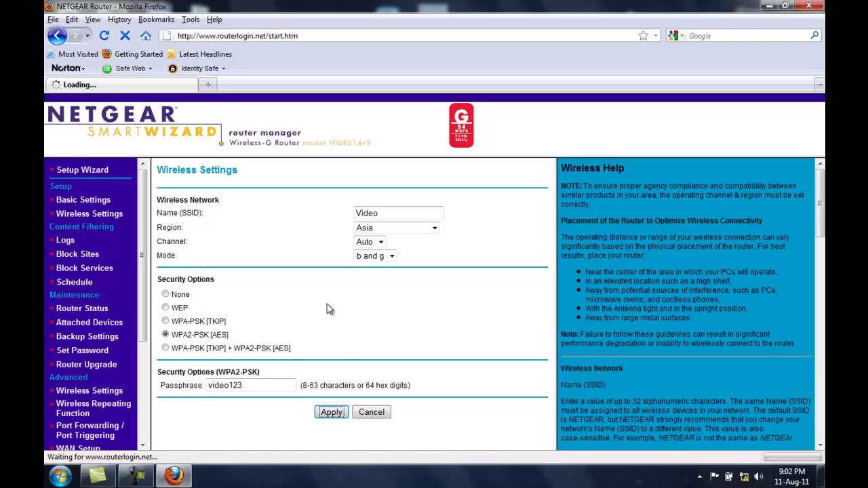Click the Google search box
The height and width of the screenshot is (488, 868).
(746, 36)
